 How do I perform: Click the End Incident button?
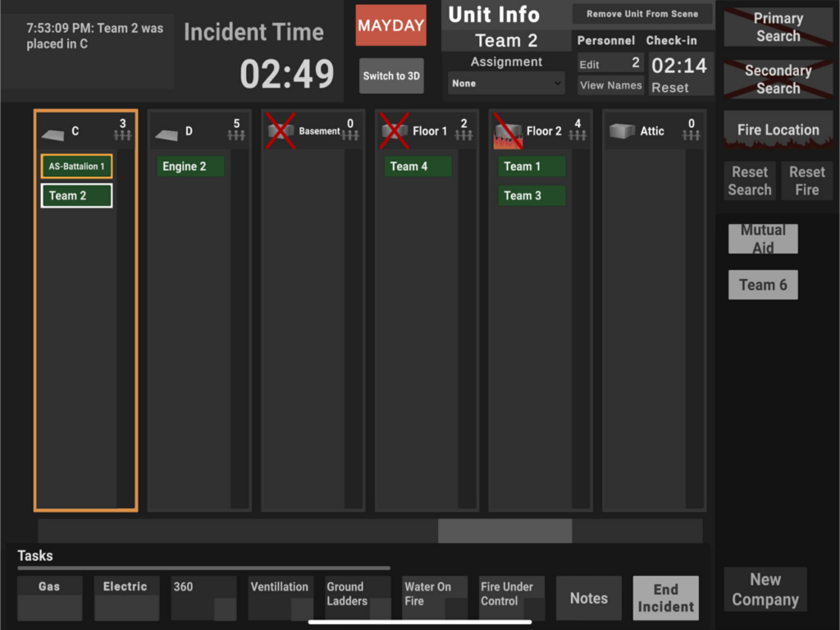(x=665, y=598)
